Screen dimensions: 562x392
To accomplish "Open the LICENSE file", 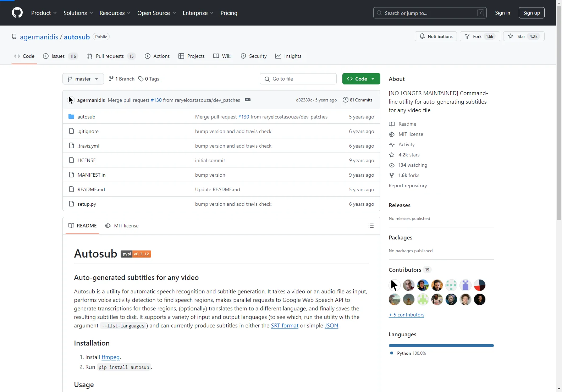I will click(x=87, y=160).
